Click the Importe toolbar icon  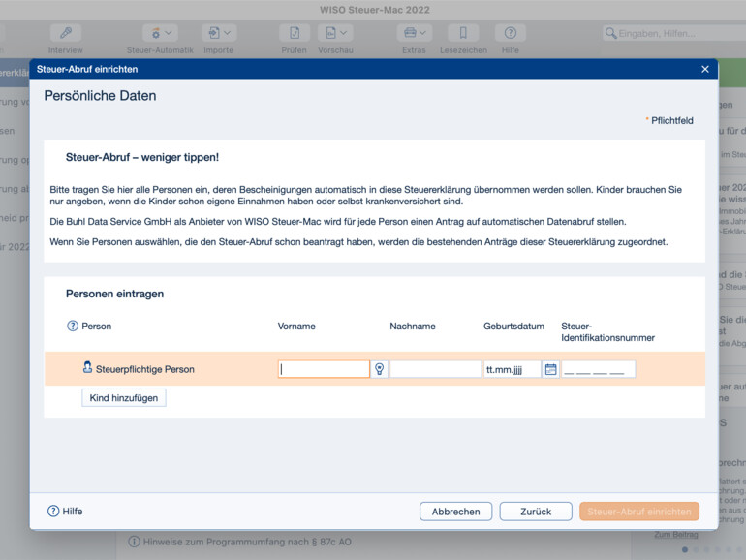(214, 33)
